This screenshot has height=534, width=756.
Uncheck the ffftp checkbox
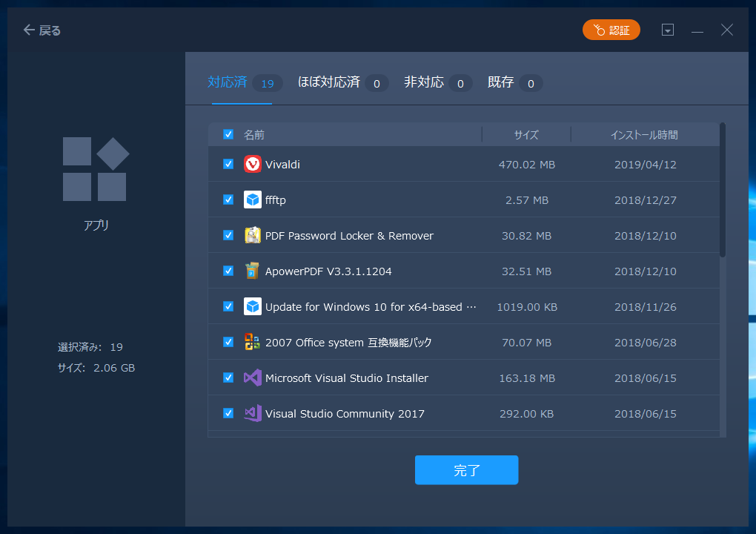pos(228,200)
